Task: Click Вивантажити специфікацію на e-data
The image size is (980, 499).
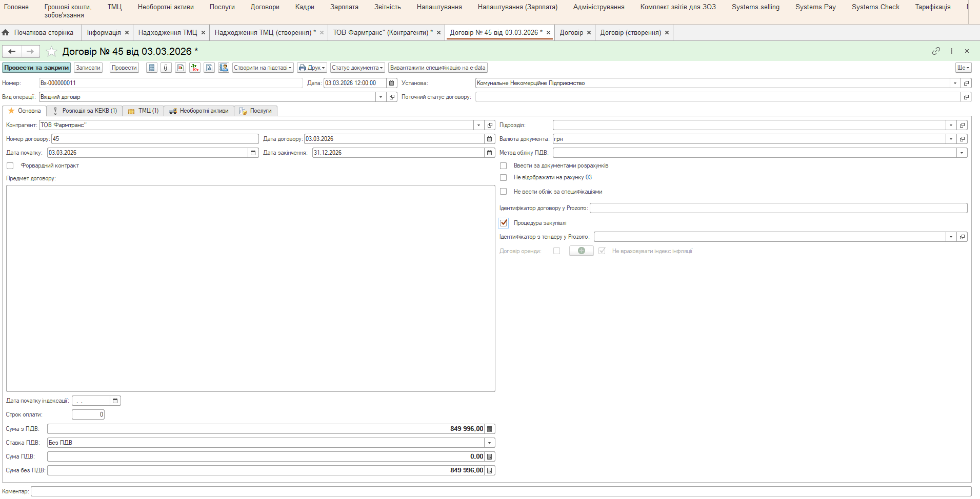Action: [x=437, y=68]
